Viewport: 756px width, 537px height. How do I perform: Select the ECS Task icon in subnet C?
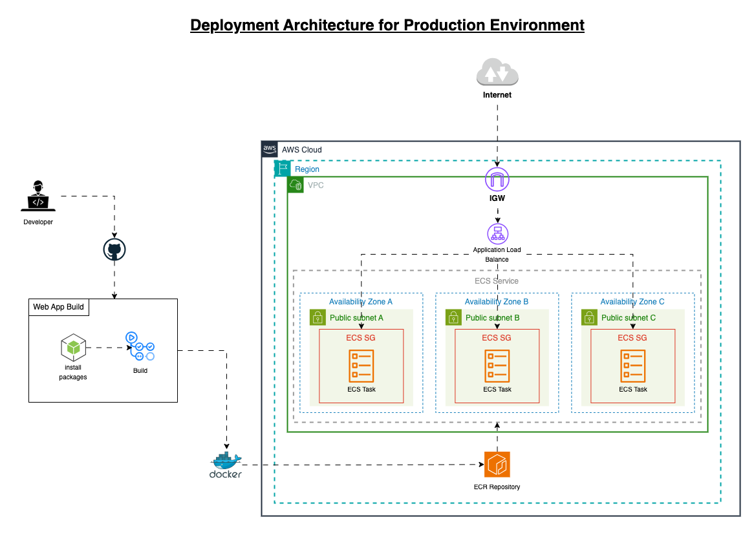click(632, 365)
